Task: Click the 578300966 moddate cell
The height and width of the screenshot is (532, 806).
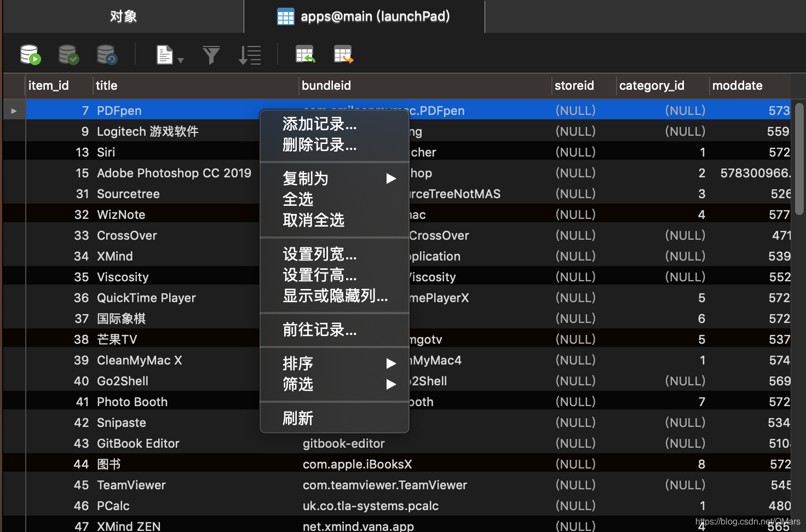Action: [x=755, y=173]
